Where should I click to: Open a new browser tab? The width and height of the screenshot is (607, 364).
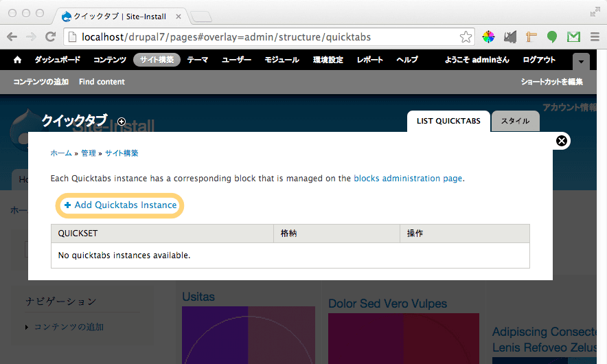click(x=201, y=16)
